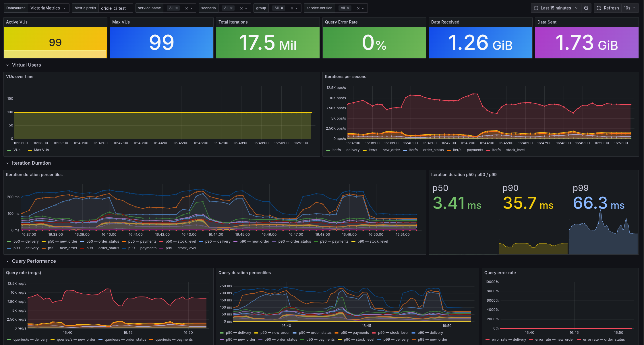
Task: Open the service.name filter dropdown
Action: [191, 8]
